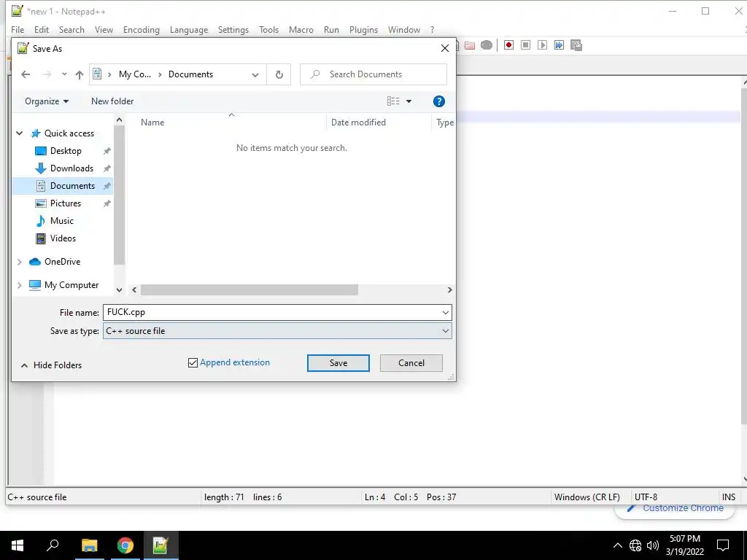Viewport: 747px width, 560px height.
Task: Go back in Save As dialog
Action: (x=26, y=74)
